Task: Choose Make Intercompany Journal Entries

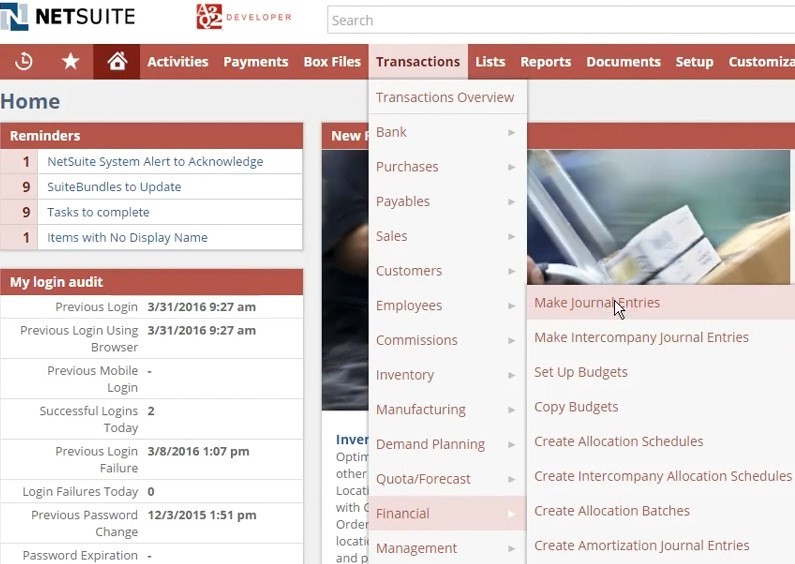Action: 661,337
